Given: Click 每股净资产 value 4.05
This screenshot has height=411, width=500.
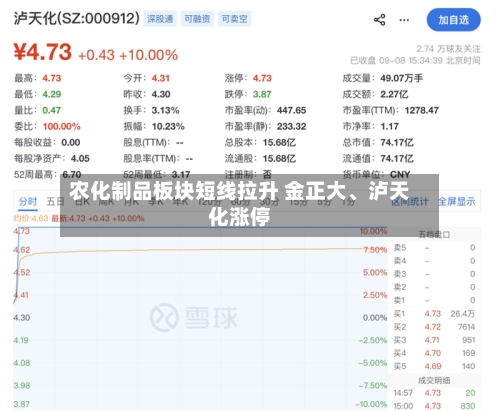Looking at the screenshot, I should click(x=80, y=158).
